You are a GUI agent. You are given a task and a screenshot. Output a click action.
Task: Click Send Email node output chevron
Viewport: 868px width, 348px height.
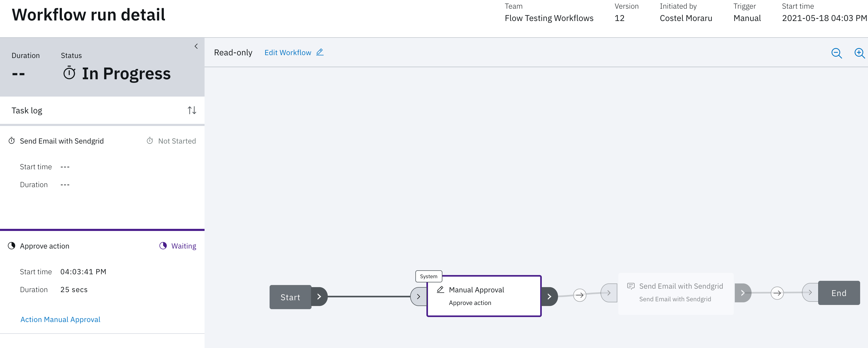point(743,293)
